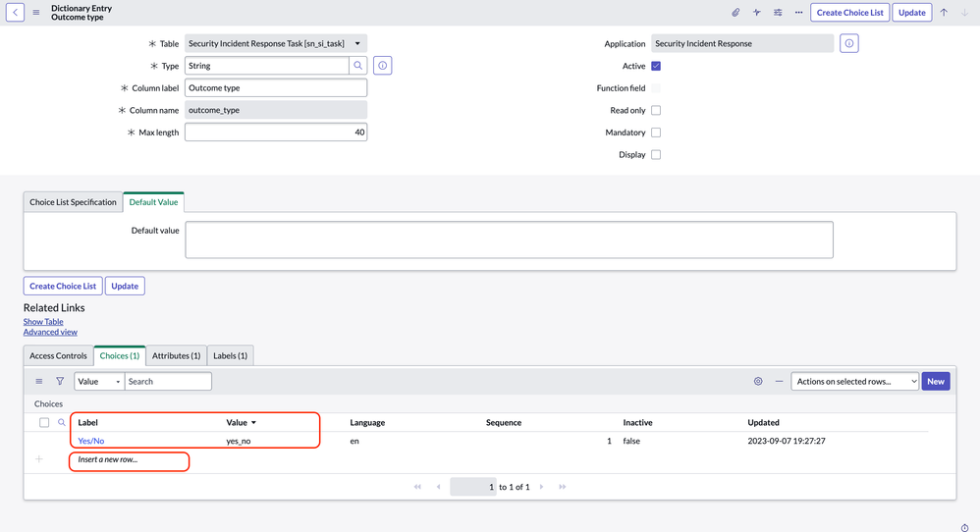980x532 pixels.
Task: Jump to last page of choices
Action: point(563,487)
